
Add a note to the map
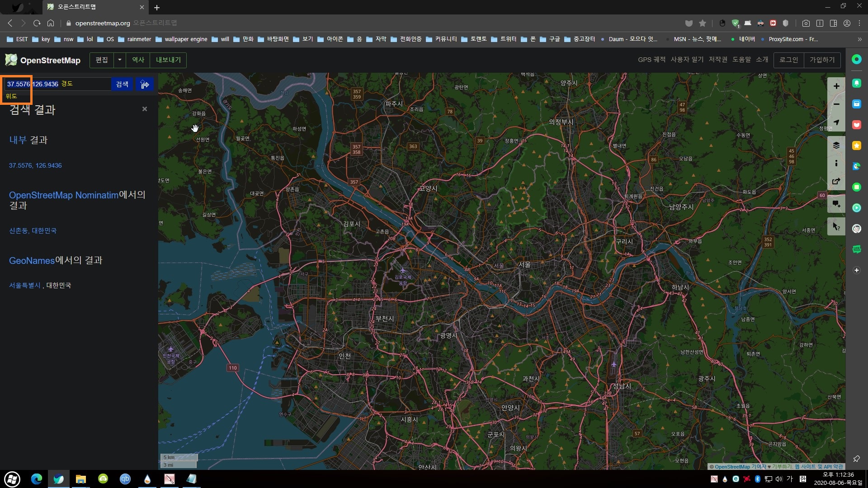836,204
